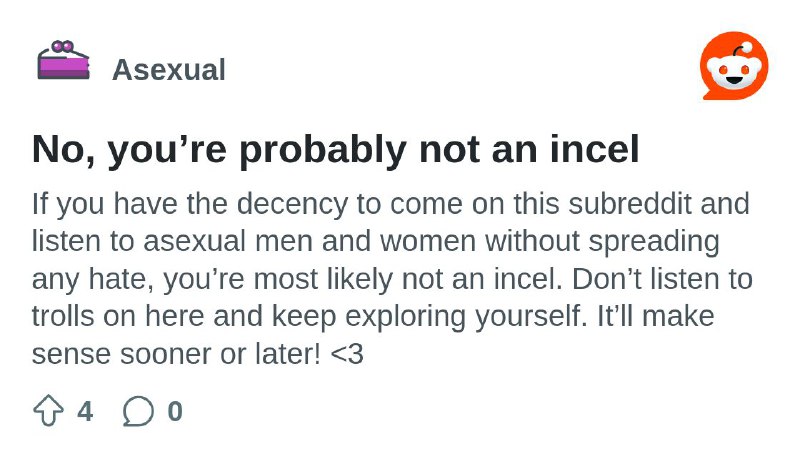This screenshot has height=464, width=800.
Task: Open the Reddit Snoo logo
Action: (734, 65)
